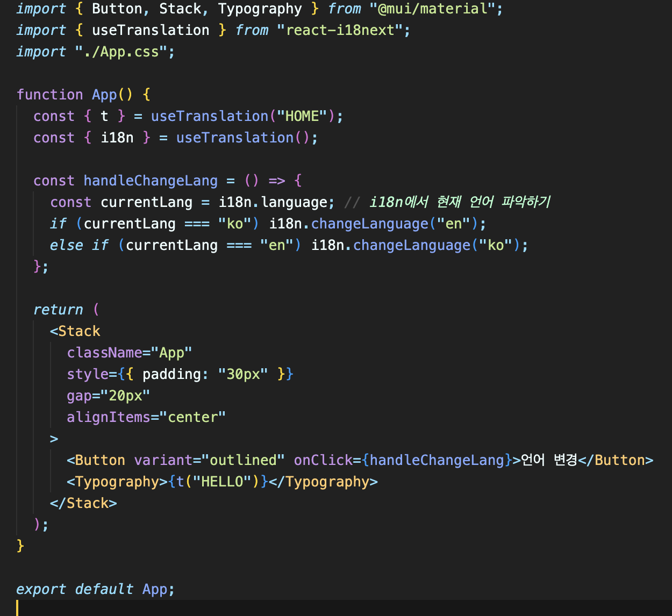Click changeLanguage("en") call
The image size is (672, 616).
tap(394, 224)
